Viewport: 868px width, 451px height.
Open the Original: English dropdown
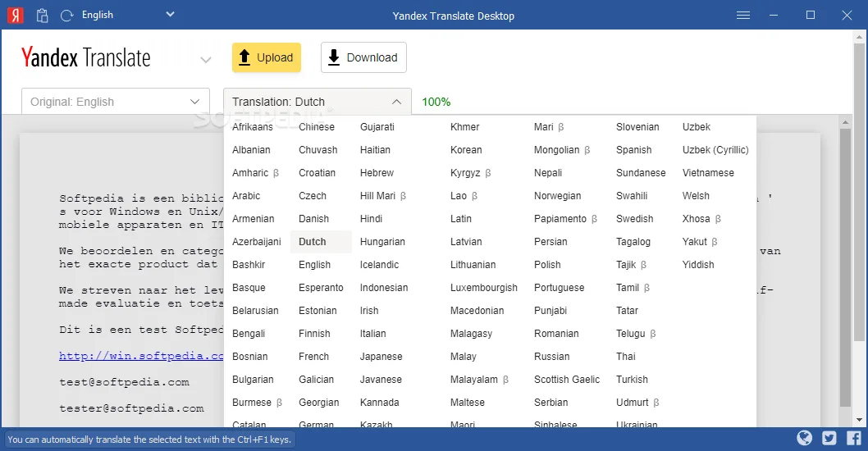click(x=116, y=101)
